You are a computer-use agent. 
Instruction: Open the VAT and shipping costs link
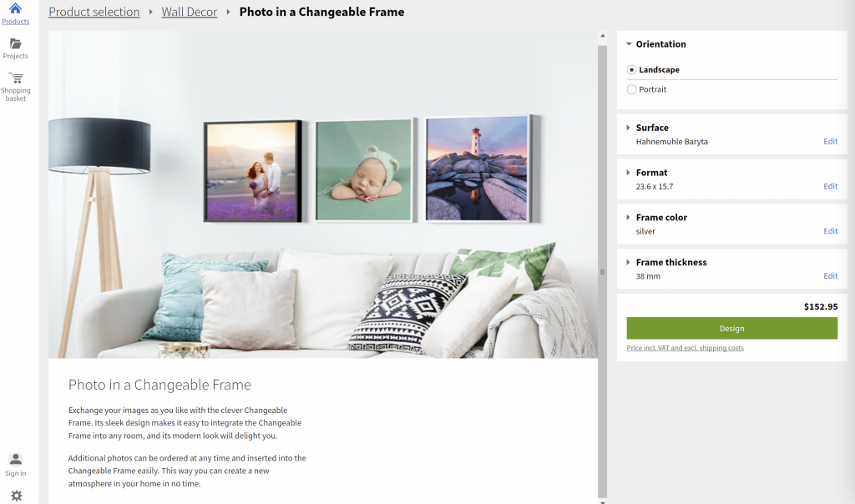click(x=685, y=348)
